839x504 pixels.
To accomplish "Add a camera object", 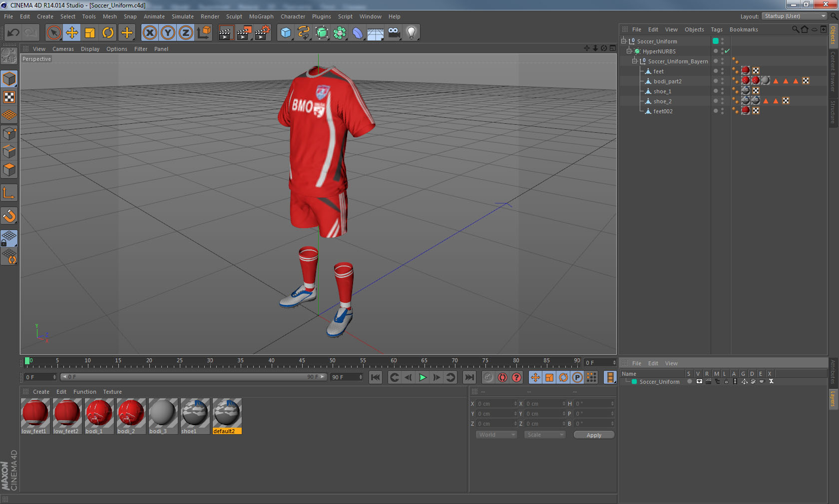I will [394, 33].
